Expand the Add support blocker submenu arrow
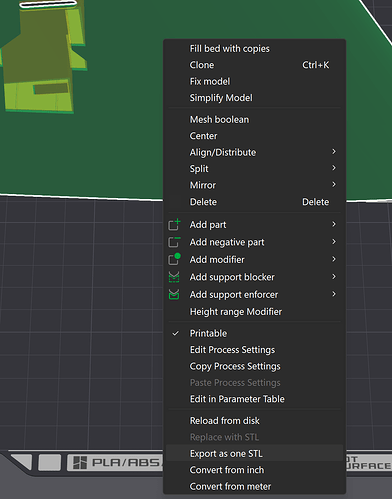Screen dimensions: 392x499 pyautogui.click(x=334, y=277)
